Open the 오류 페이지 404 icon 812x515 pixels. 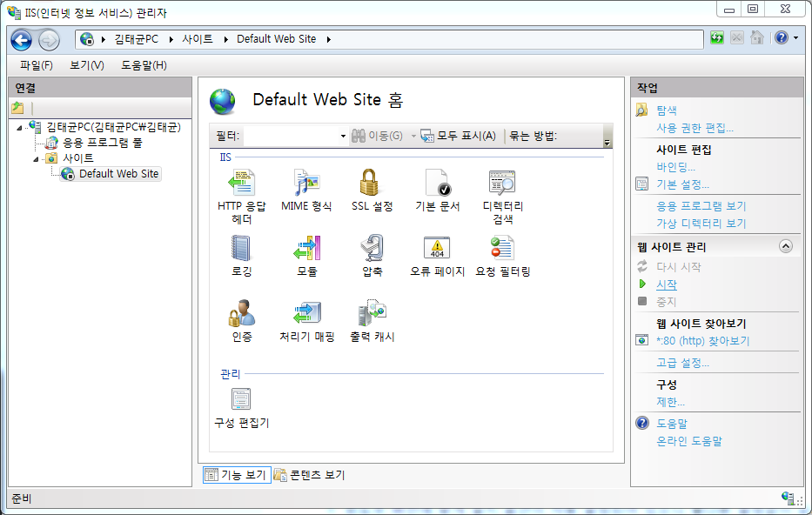(437, 248)
